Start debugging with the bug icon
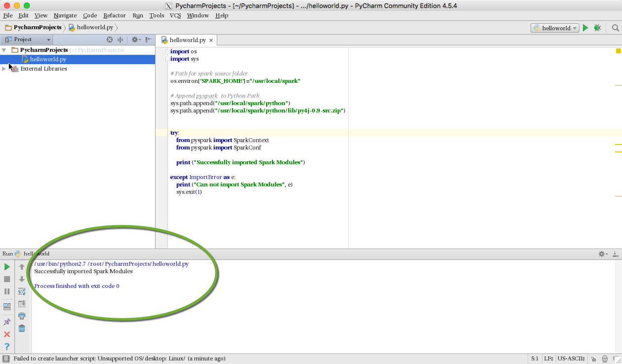622x364 pixels. pyautogui.click(x=597, y=28)
